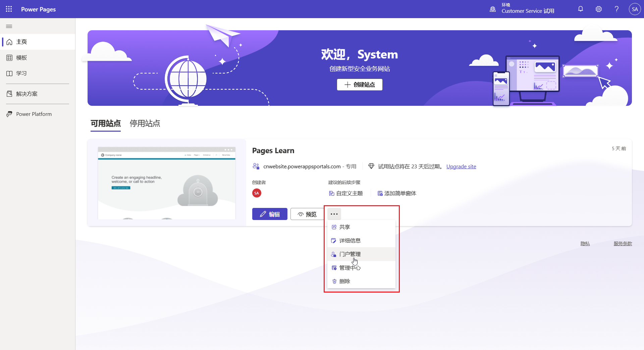Click the 创建站点 button
Viewport: 644px width, 350px height.
(360, 85)
